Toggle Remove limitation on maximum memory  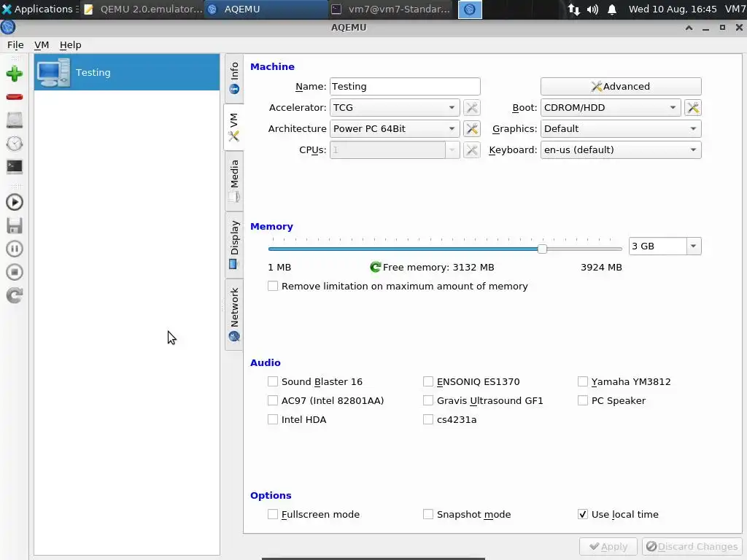tap(273, 286)
